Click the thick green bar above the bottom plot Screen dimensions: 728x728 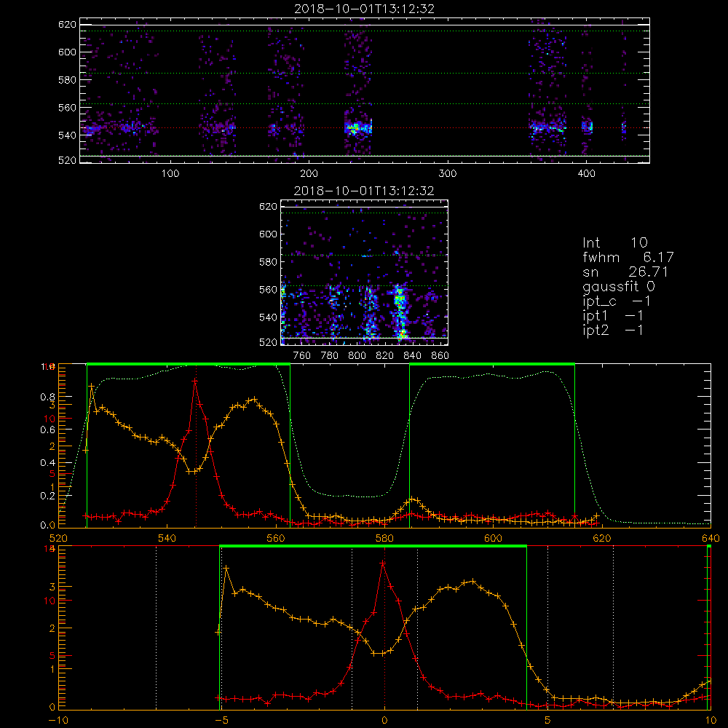tap(373, 546)
